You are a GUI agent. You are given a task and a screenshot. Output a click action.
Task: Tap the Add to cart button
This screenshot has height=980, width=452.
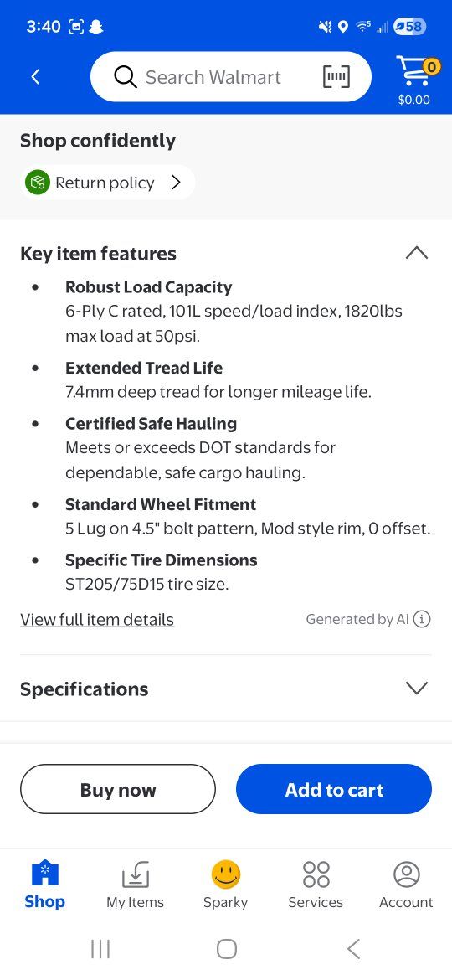pos(334,789)
